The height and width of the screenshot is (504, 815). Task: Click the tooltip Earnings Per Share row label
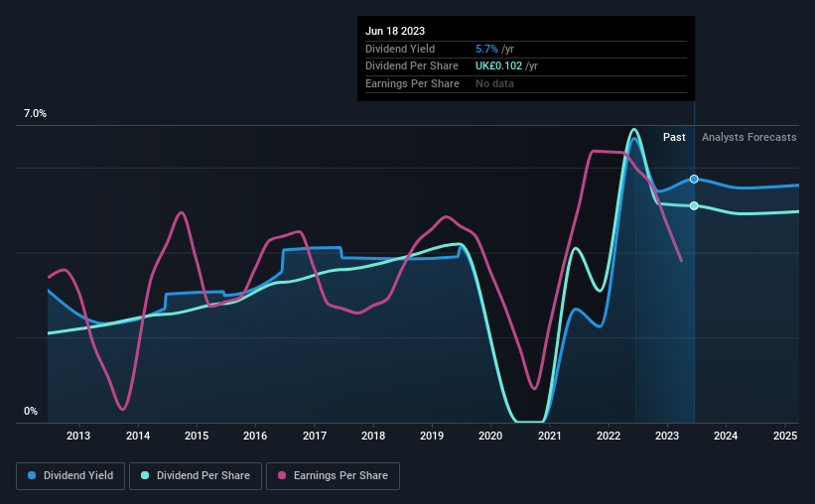coord(412,83)
